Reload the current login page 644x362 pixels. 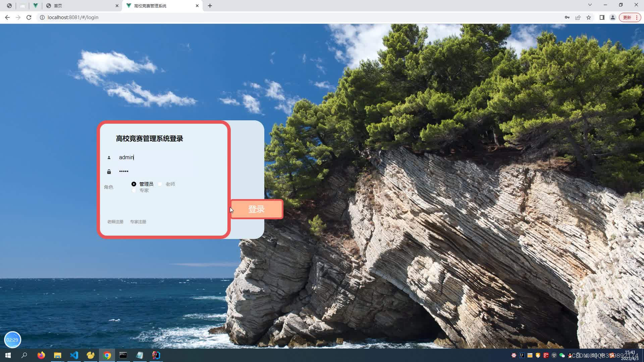tap(29, 17)
